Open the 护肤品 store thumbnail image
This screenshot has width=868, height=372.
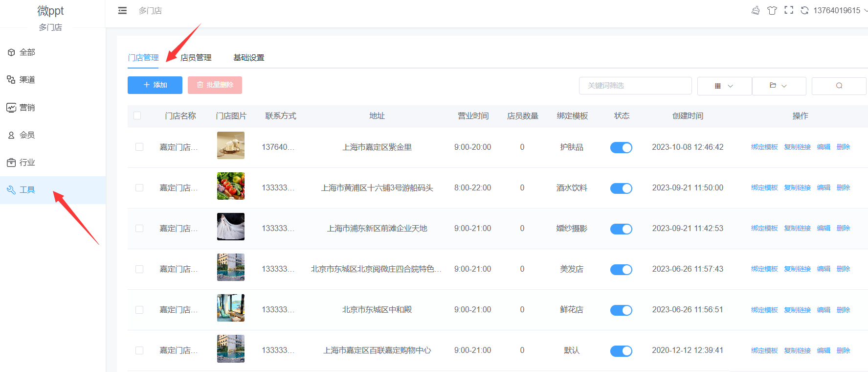(231, 145)
